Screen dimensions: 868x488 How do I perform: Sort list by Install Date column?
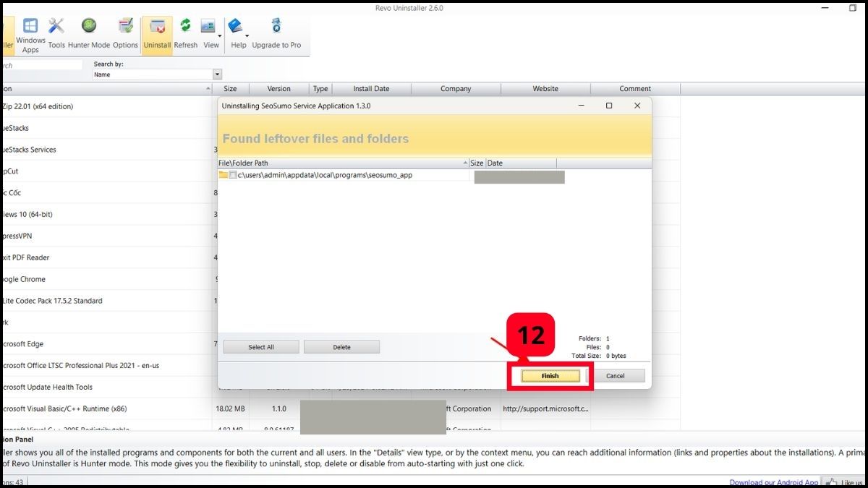tap(371, 89)
